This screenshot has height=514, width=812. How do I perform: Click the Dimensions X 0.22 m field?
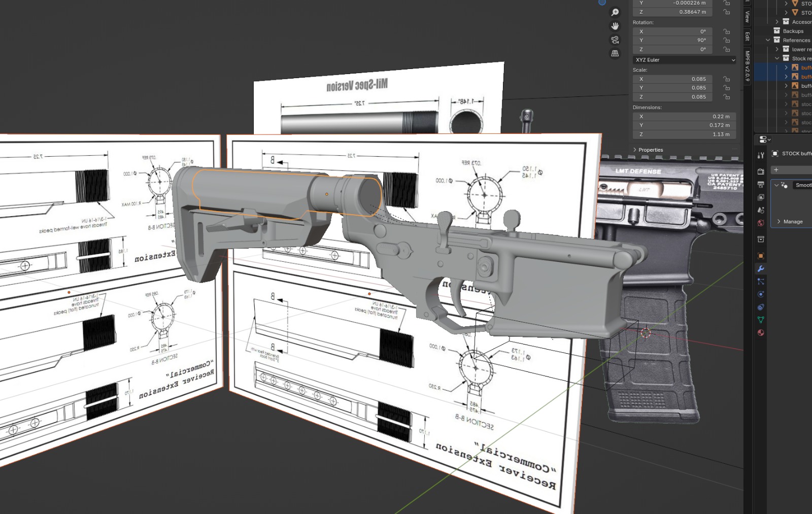[x=685, y=116]
